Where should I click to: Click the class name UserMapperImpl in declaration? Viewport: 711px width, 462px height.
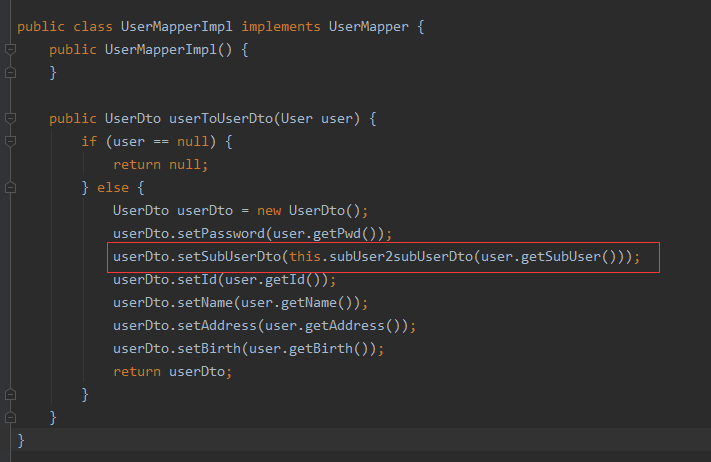(x=176, y=27)
